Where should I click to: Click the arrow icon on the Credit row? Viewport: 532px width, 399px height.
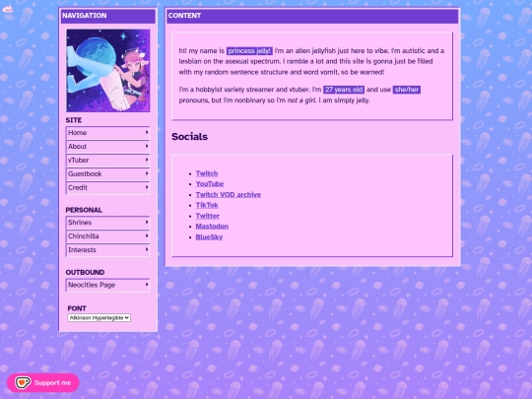click(x=147, y=187)
